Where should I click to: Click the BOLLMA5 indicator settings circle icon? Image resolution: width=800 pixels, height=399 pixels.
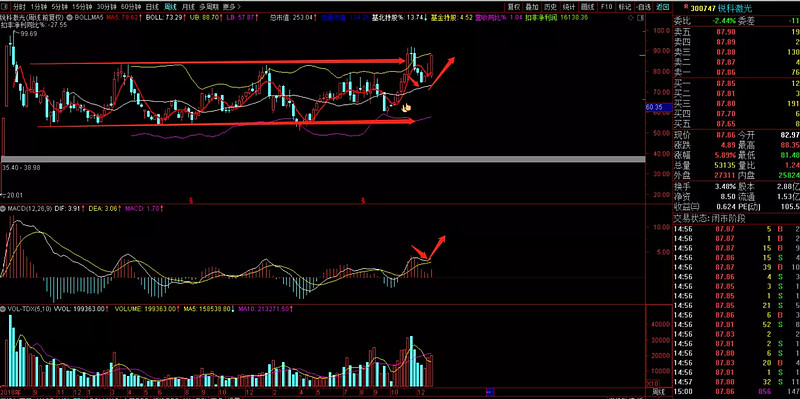(x=71, y=17)
